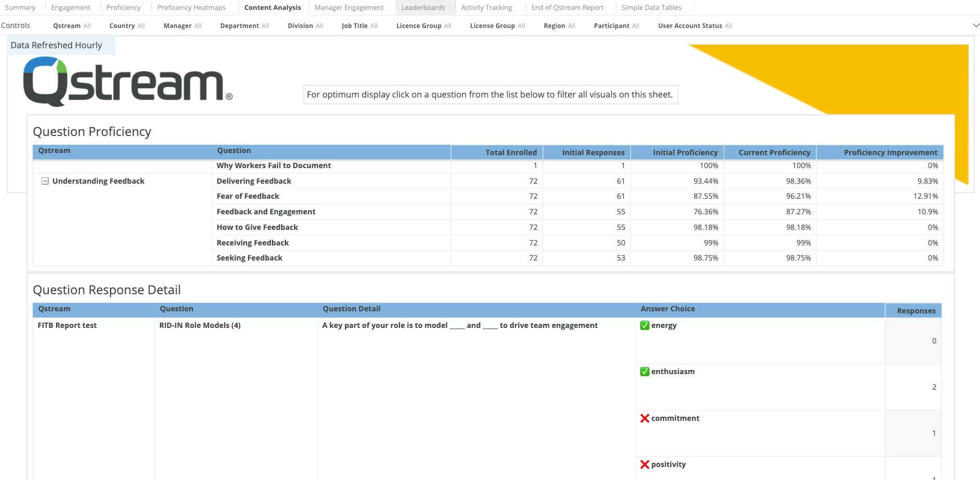Click the green checkmark beside enthusiasm
Image resolution: width=980 pixels, height=480 pixels.
pos(644,372)
